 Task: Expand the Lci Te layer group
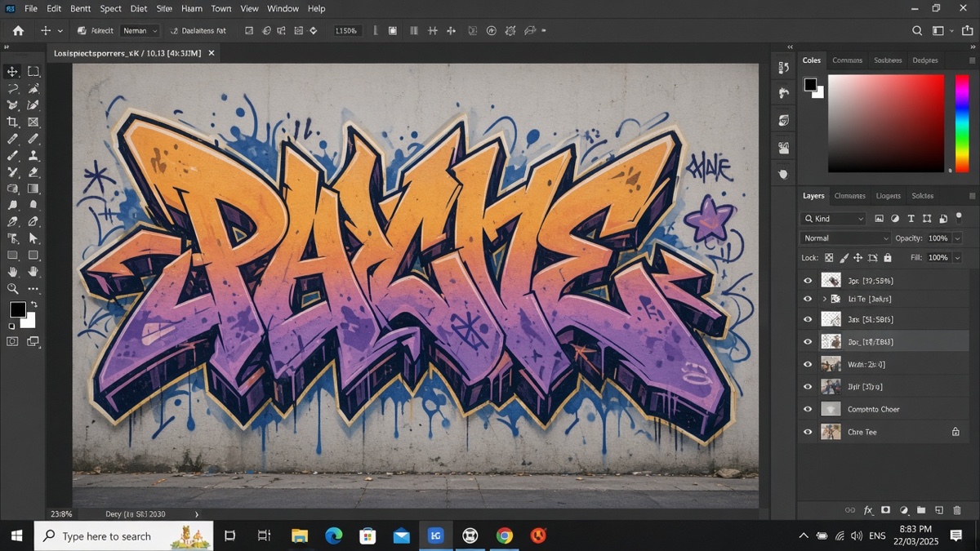coord(825,300)
